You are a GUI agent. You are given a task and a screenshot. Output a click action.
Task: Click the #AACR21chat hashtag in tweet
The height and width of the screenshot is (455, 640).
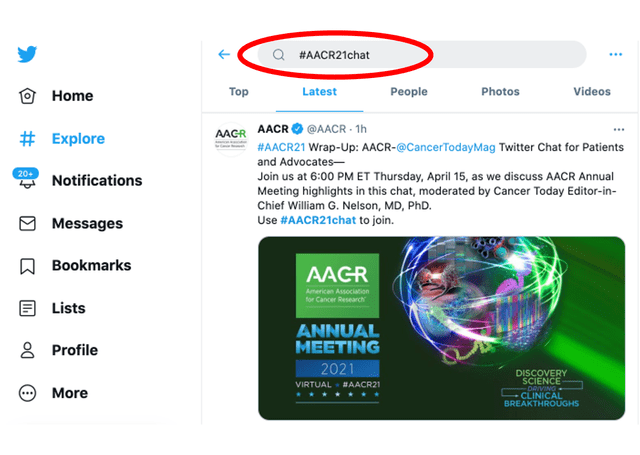tap(318, 219)
